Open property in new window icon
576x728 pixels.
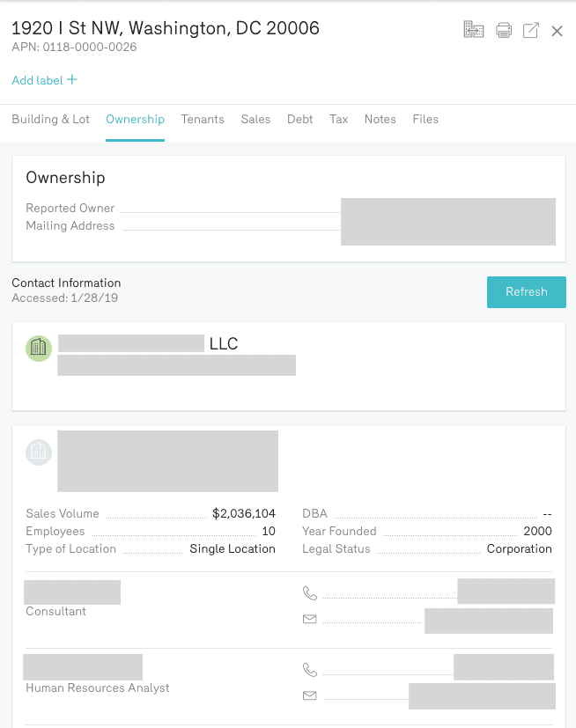click(531, 31)
